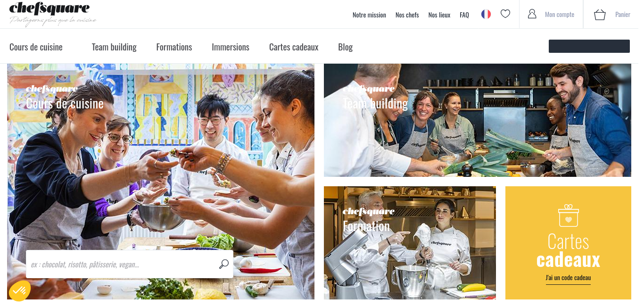
Task: Open the Nos chefs link
Action: tap(407, 15)
